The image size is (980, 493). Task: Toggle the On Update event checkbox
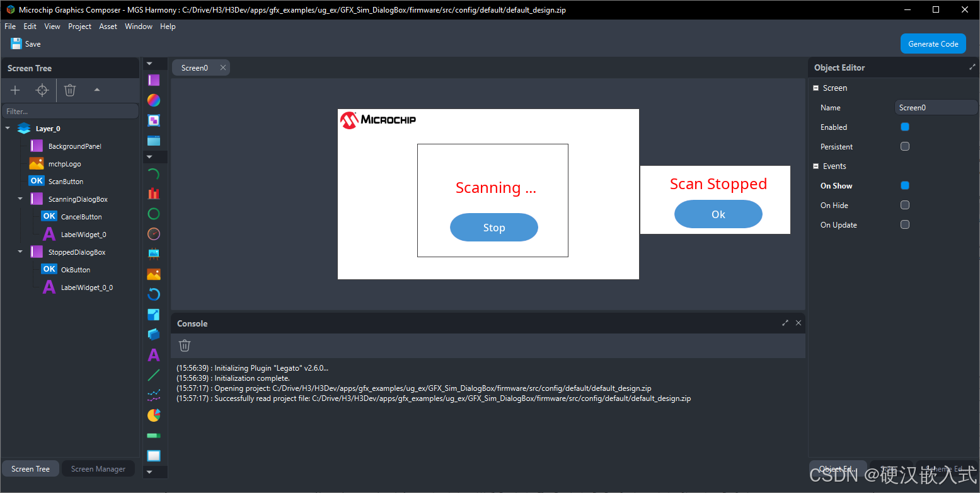[905, 224]
